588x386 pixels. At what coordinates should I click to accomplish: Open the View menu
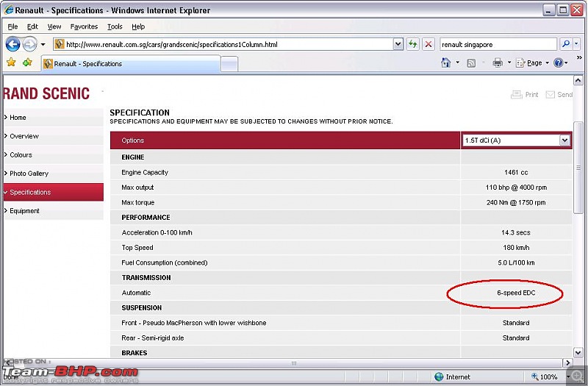(54, 26)
